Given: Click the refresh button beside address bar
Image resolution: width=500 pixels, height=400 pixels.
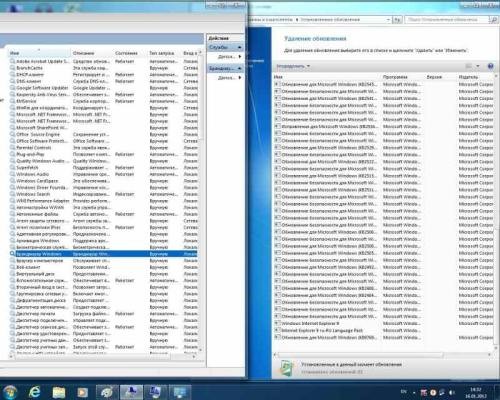Looking at the screenshot, I should tap(397, 20).
